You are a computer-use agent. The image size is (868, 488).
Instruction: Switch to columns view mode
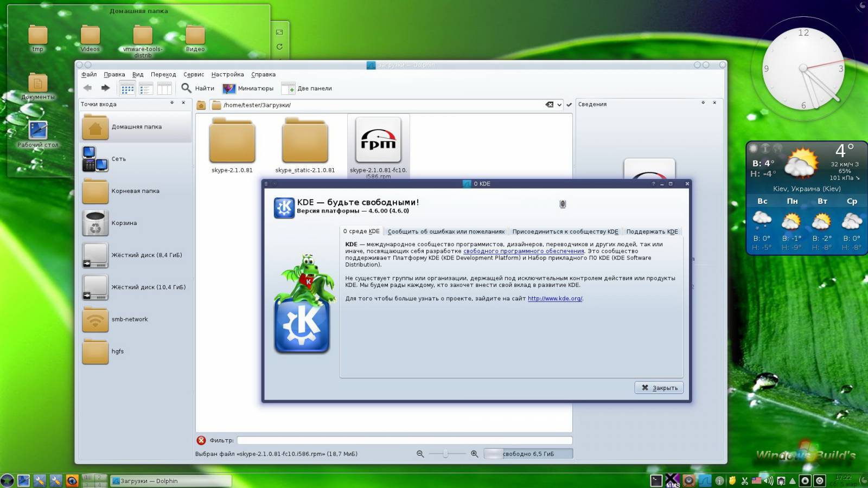pyautogui.click(x=164, y=88)
